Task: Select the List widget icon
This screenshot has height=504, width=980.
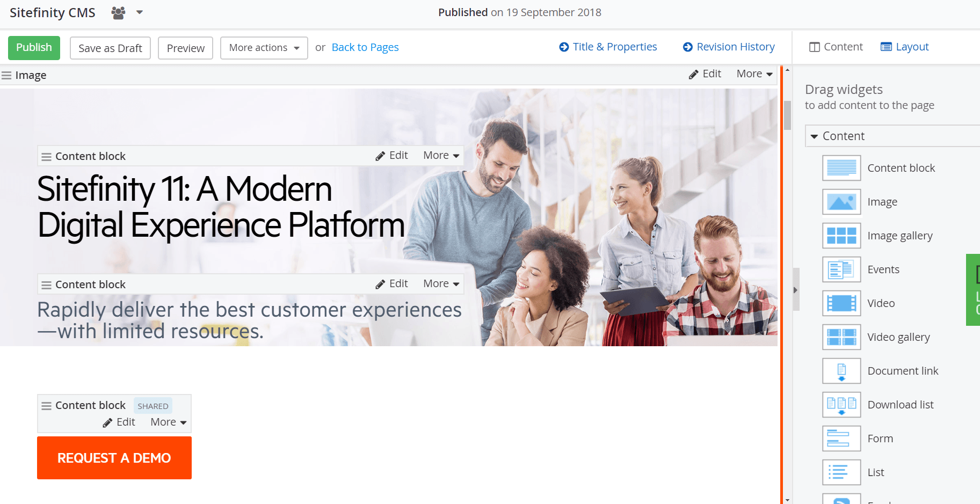Action: coord(841,472)
